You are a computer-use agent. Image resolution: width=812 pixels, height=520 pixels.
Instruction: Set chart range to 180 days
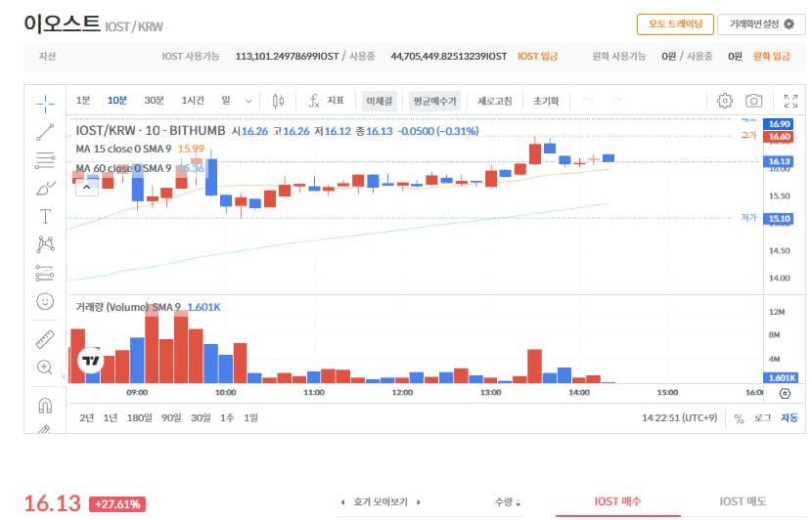pos(140,418)
